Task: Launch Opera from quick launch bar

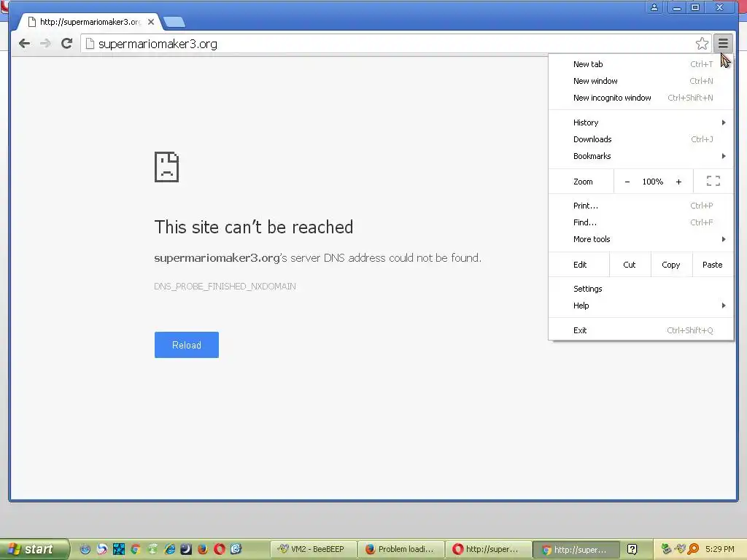Action: (219, 549)
